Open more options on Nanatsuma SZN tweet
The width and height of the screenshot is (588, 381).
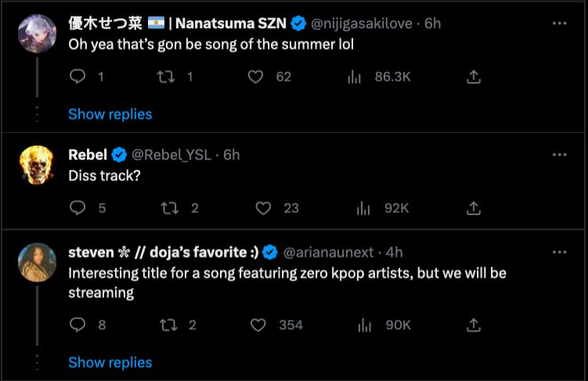559,23
